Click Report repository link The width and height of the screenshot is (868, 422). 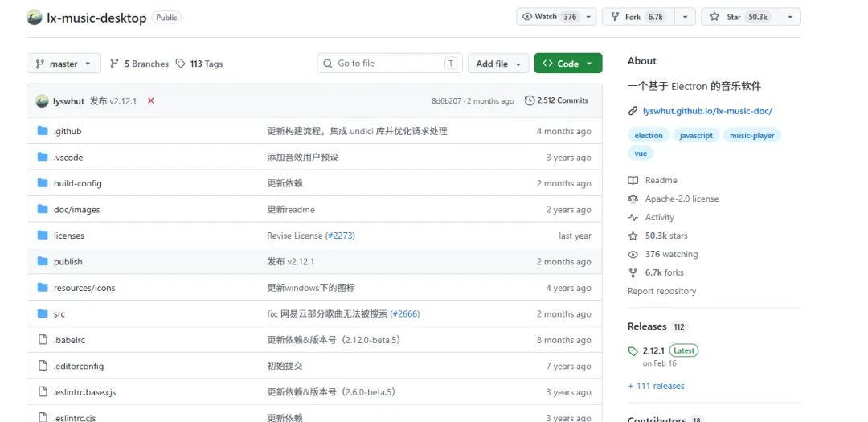[x=662, y=291]
